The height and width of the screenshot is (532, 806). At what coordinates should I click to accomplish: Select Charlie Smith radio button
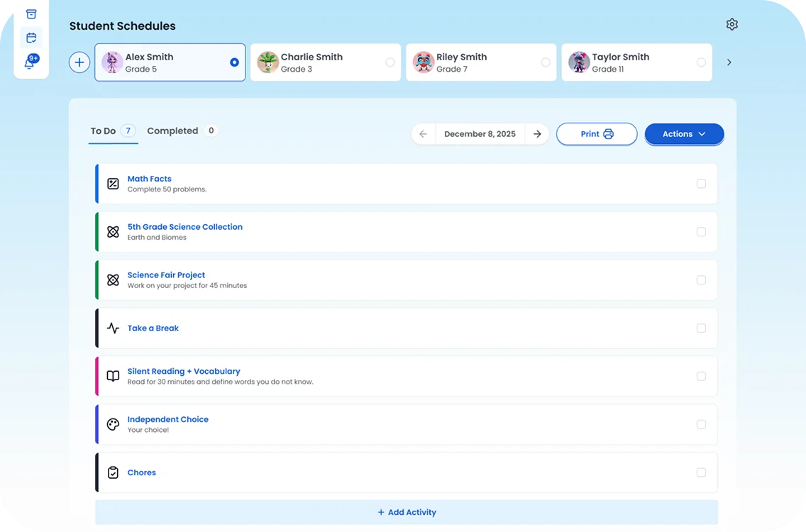(390, 62)
